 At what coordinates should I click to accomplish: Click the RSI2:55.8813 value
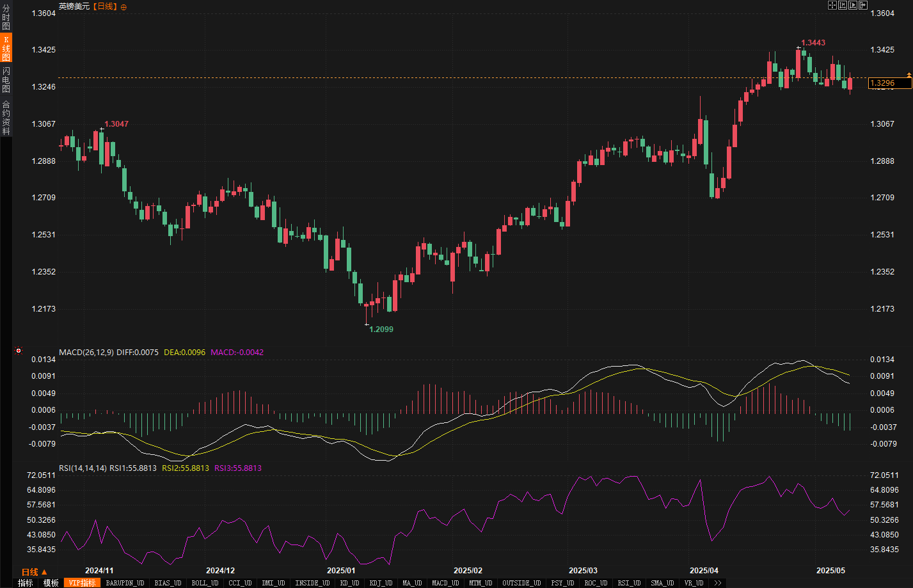[x=186, y=468]
